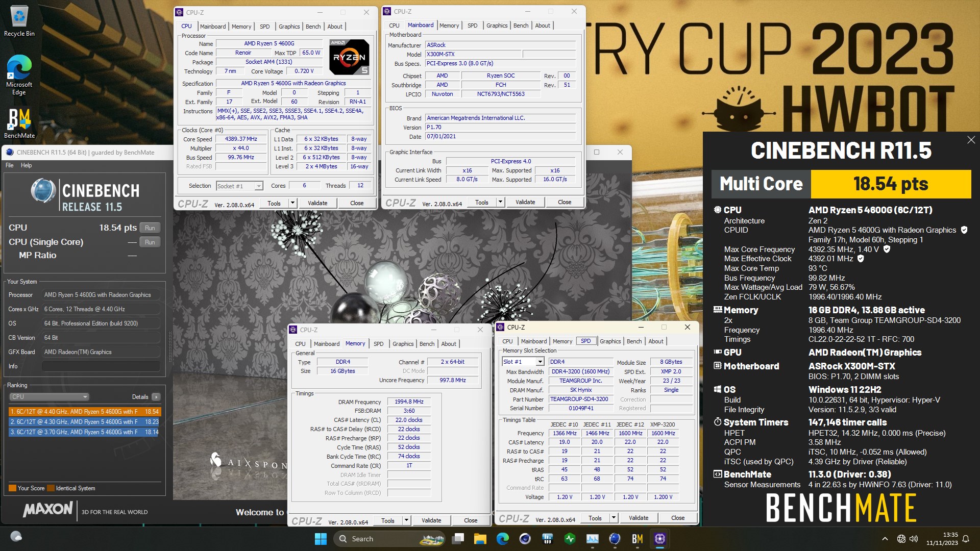
Task: Switch to Bench tab in CPU-Z CPU window
Action: [313, 27]
